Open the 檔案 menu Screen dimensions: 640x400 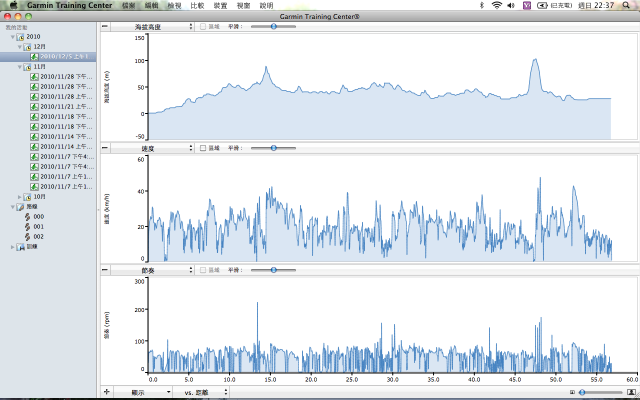pos(129,5)
